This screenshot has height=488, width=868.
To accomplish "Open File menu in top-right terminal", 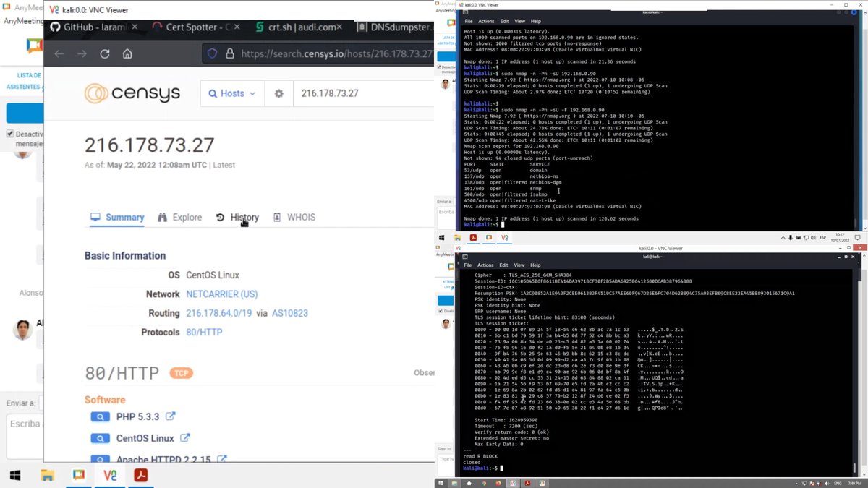I will [x=468, y=21].
